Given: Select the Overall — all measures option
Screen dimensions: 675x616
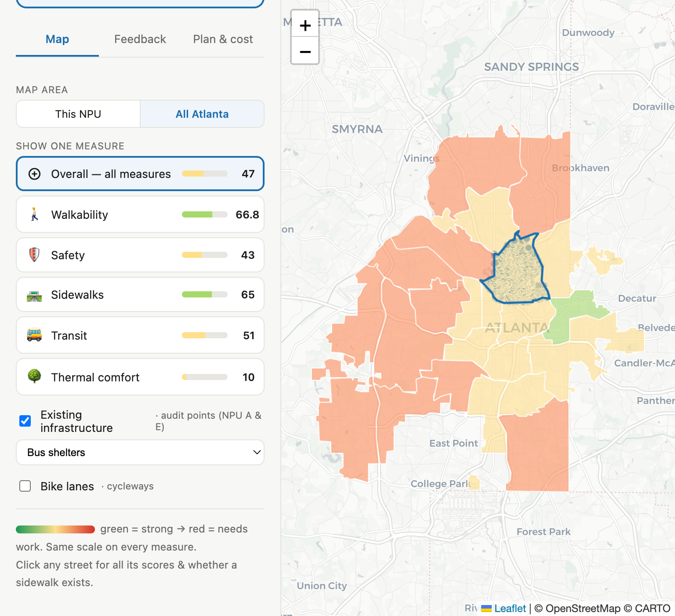Looking at the screenshot, I should [x=140, y=174].
